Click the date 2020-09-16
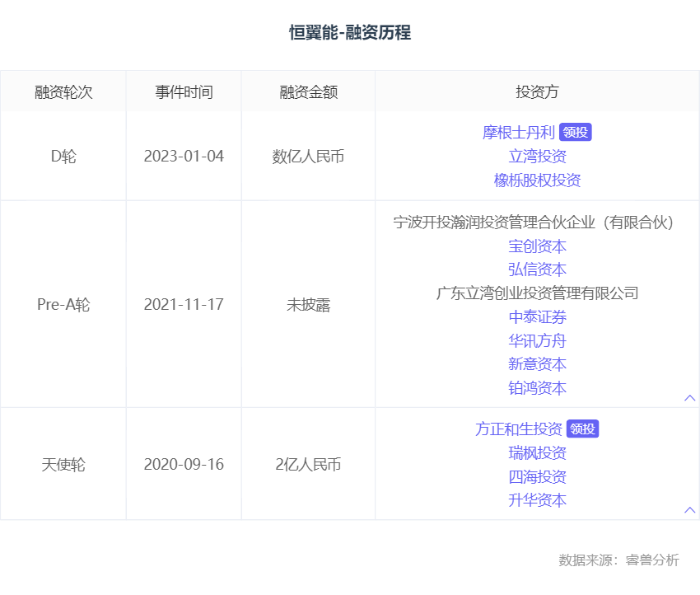The height and width of the screenshot is (595, 700). (x=184, y=465)
